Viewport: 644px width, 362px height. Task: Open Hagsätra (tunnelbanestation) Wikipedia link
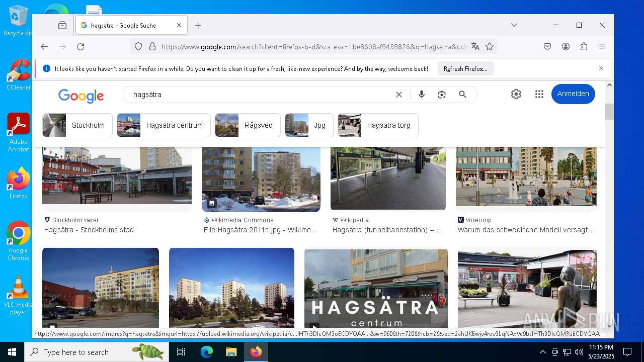pos(387,230)
